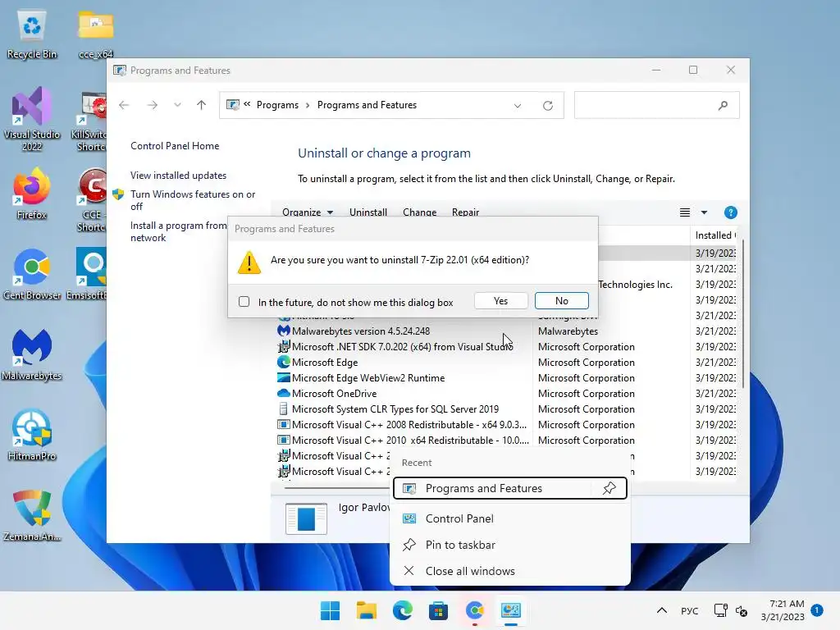Open Zemana AntiMalware desktop shortcut
840x630 pixels.
pos(32,515)
